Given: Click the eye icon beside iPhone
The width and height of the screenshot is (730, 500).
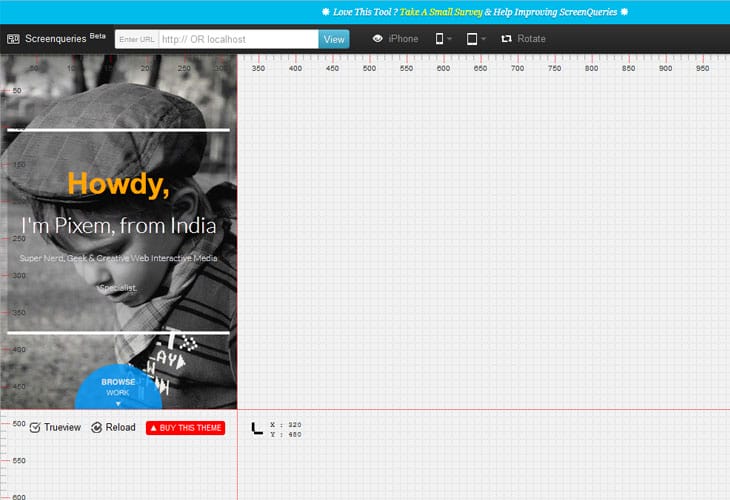Looking at the screenshot, I should coord(378,39).
